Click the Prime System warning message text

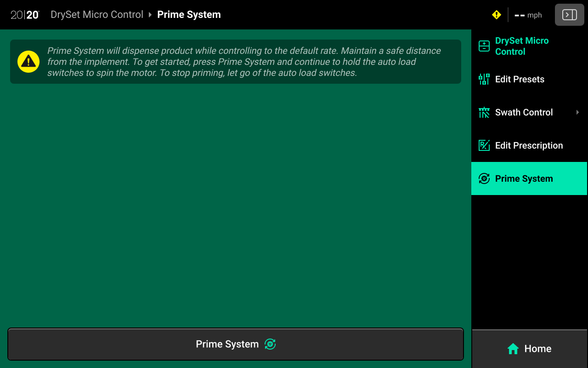243,62
